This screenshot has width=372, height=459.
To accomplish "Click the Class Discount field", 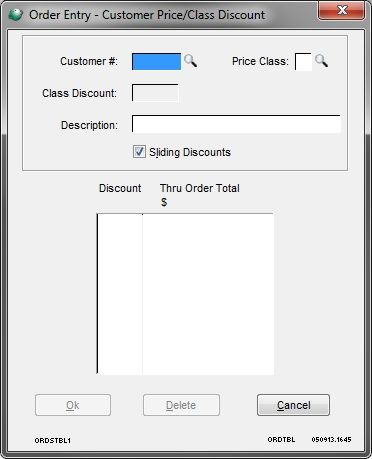I will pyautogui.click(x=155, y=93).
